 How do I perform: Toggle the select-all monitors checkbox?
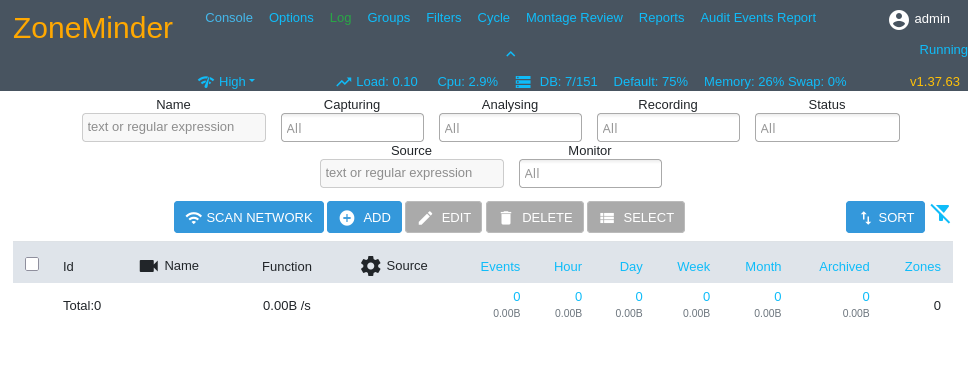[x=32, y=264]
